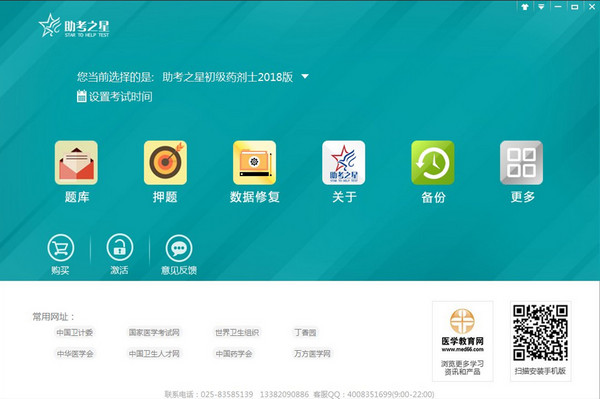This screenshot has width=600, height=399.
Task: Open the 更多 grid icon
Action: (522, 163)
